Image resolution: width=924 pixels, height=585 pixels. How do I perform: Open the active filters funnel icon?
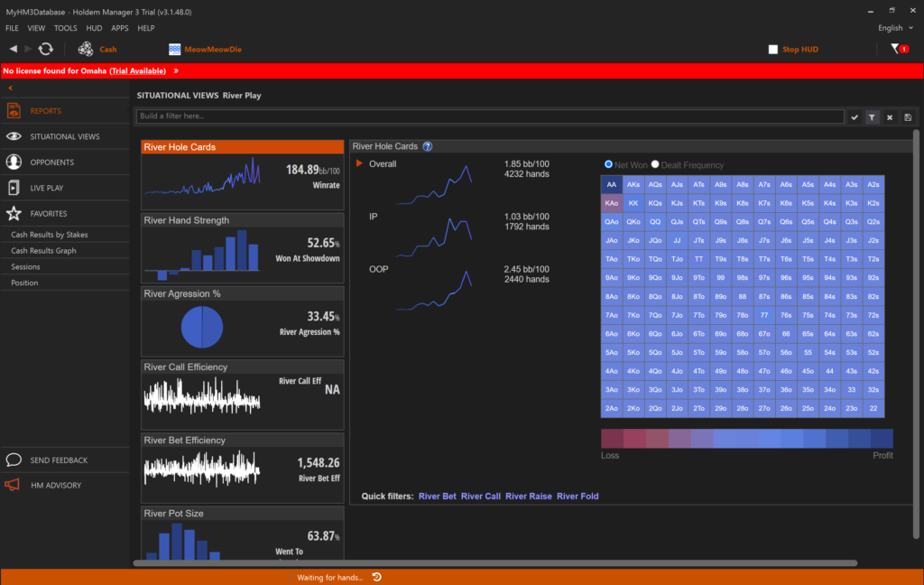pos(900,49)
